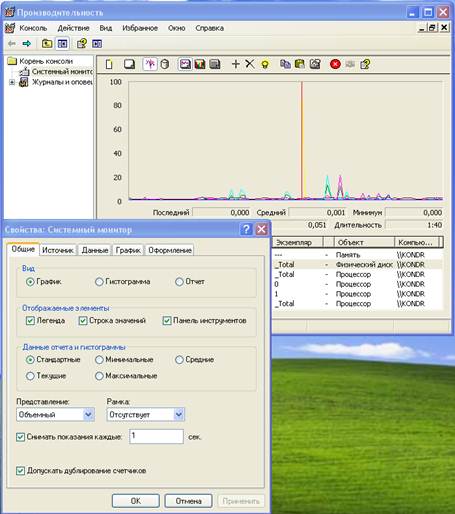Switch to histogram view icon in monitor toolbar

click(200, 64)
